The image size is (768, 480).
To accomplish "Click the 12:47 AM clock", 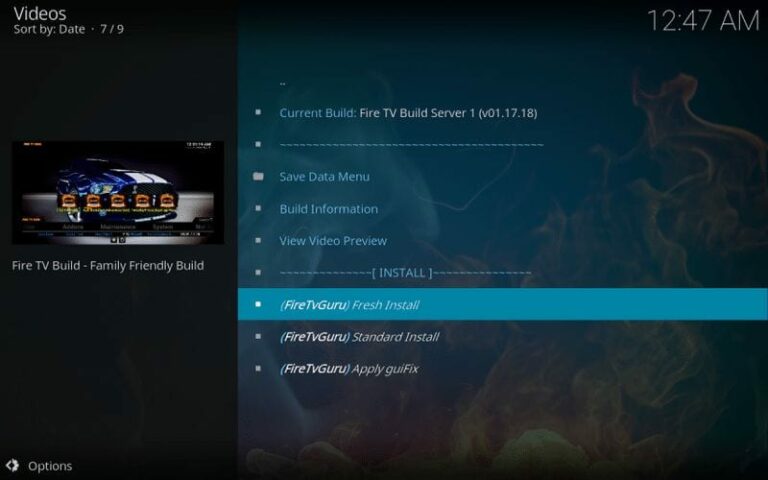I will (x=703, y=21).
